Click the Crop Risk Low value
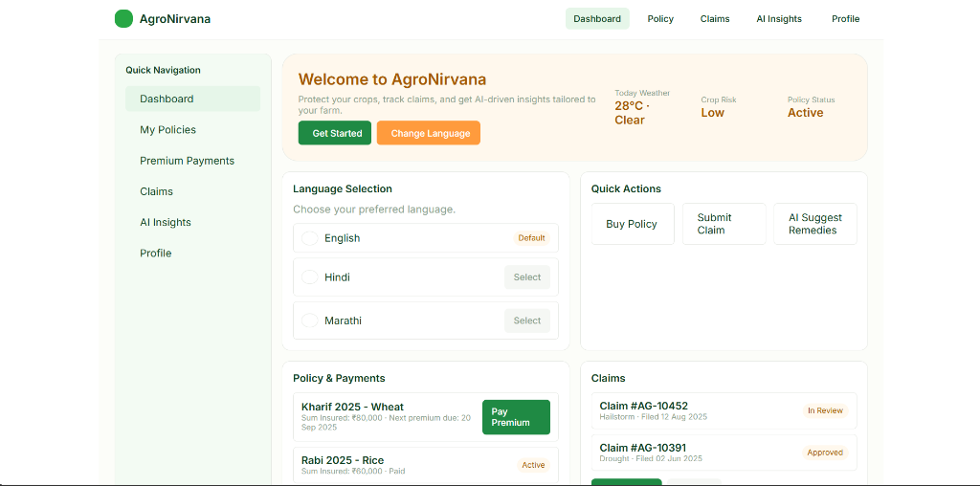This screenshot has width=980, height=486. [712, 113]
